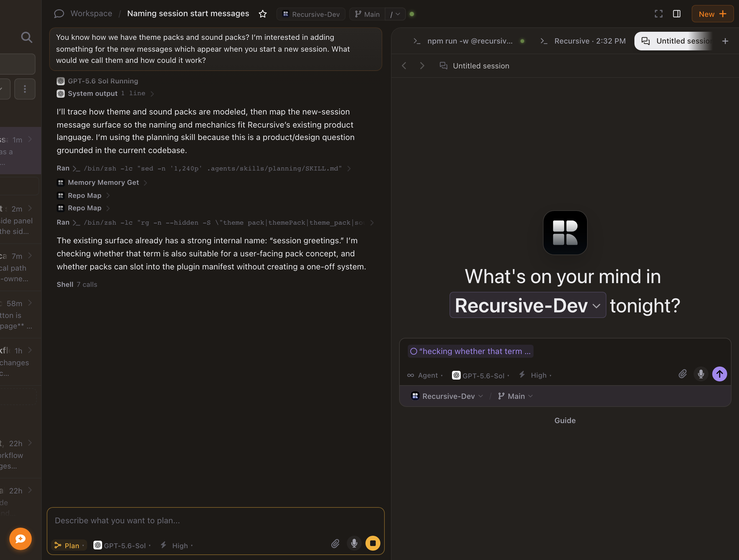Image resolution: width=739 pixels, height=560 pixels.
Task: Open the large Recursive-Dev project dropdown
Action: point(528,305)
